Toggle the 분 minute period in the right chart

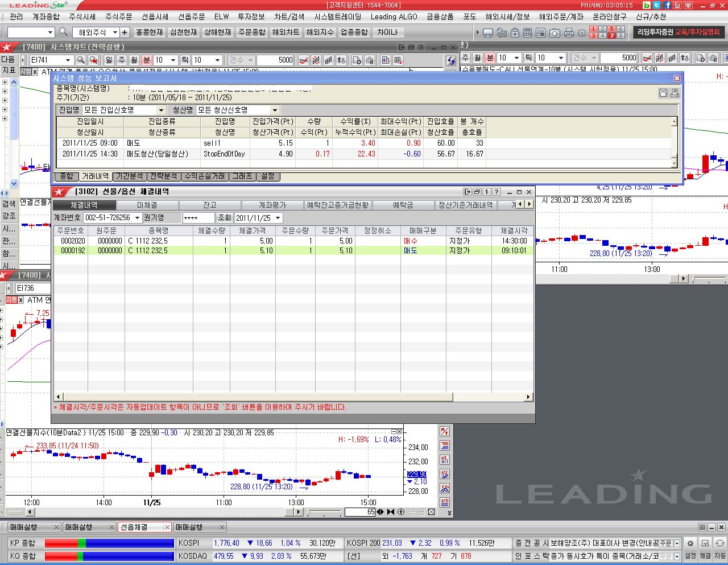point(490,58)
